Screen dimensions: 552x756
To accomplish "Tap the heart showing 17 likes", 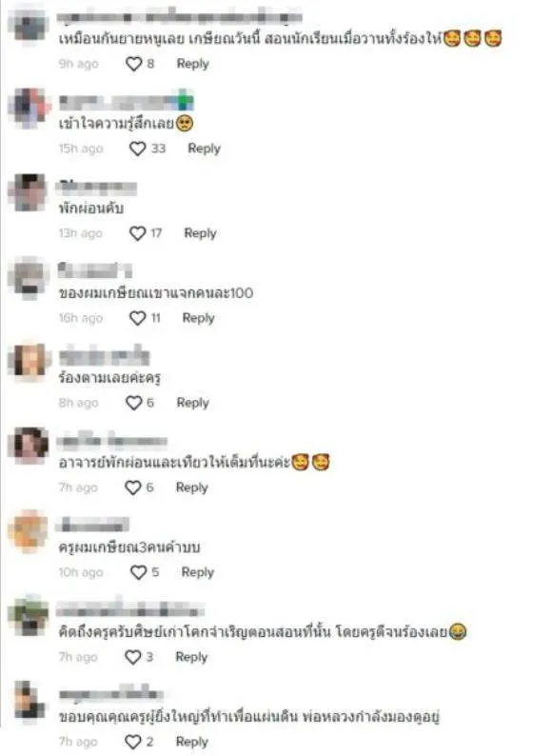I will [x=137, y=233].
